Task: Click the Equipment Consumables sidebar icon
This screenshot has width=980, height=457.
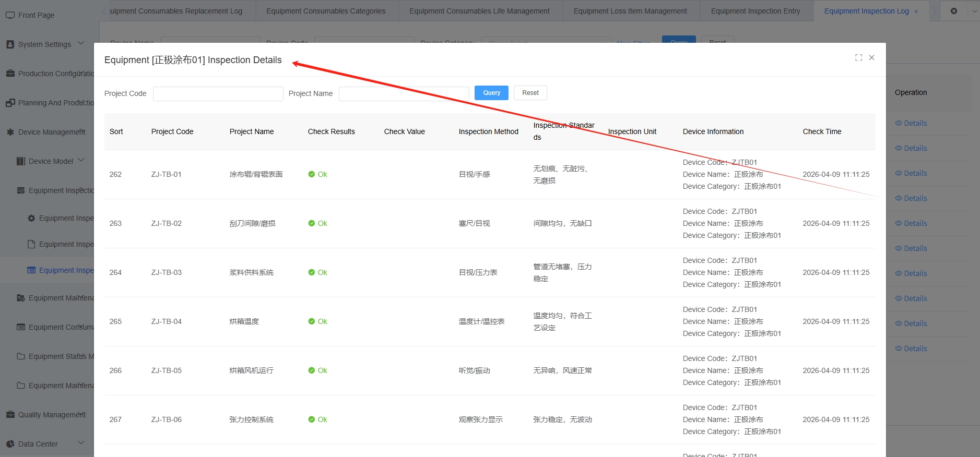Action: pyautogui.click(x=21, y=327)
